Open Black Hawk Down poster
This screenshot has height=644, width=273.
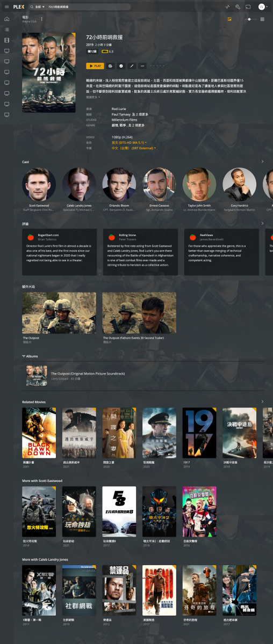point(39,433)
